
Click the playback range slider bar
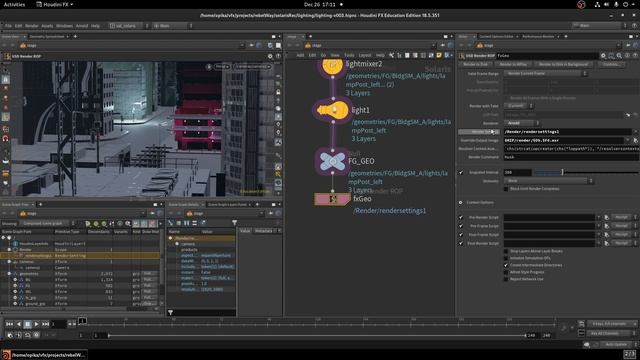coord(317,335)
